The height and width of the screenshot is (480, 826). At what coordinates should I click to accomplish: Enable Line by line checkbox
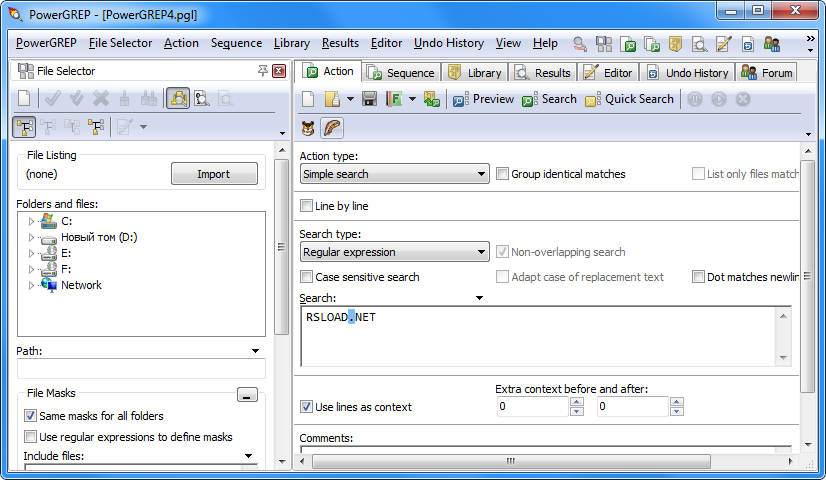point(306,205)
